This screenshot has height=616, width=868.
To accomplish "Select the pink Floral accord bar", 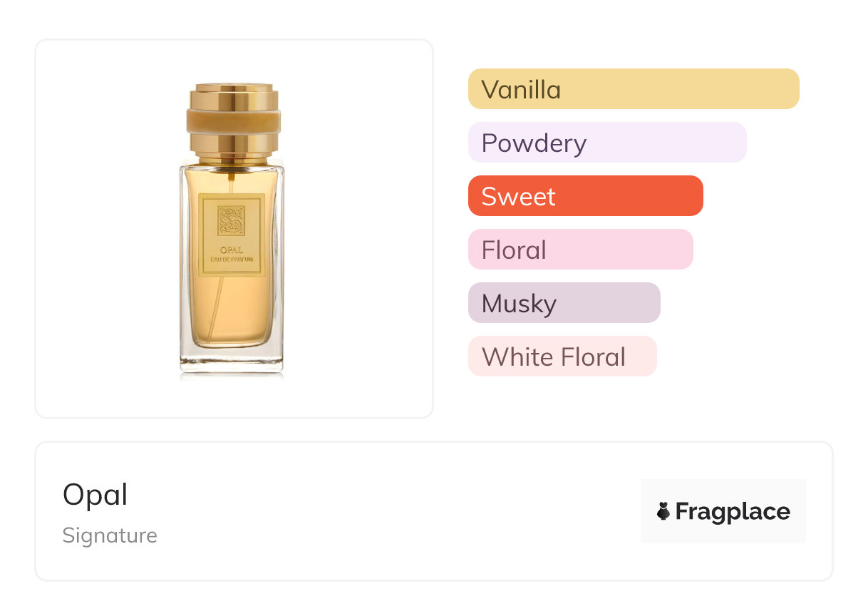I will pos(580,250).
